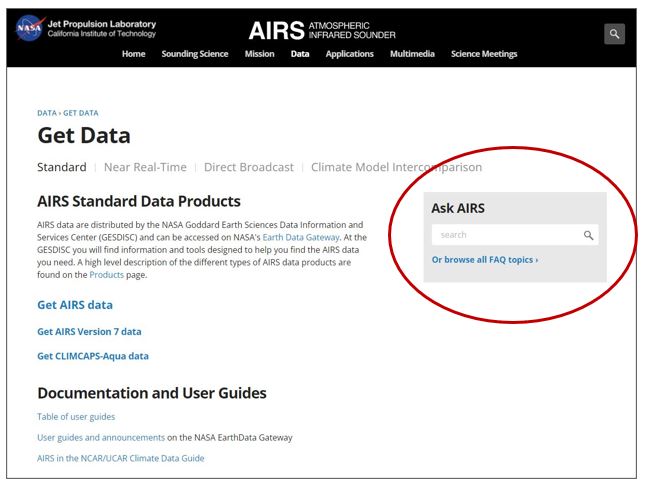Click the AIRS Atmospheric Infrared Sounder logo
646x487 pixels.
(x=322, y=30)
